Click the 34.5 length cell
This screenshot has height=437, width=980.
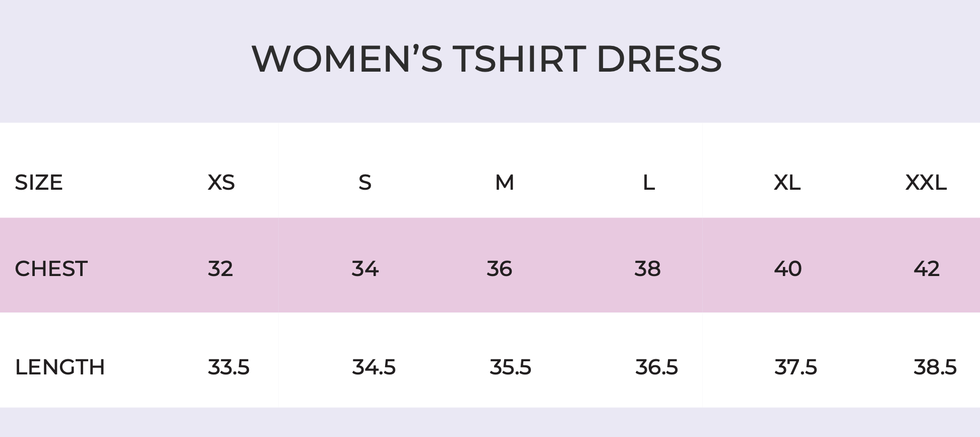pyautogui.click(x=374, y=367)
